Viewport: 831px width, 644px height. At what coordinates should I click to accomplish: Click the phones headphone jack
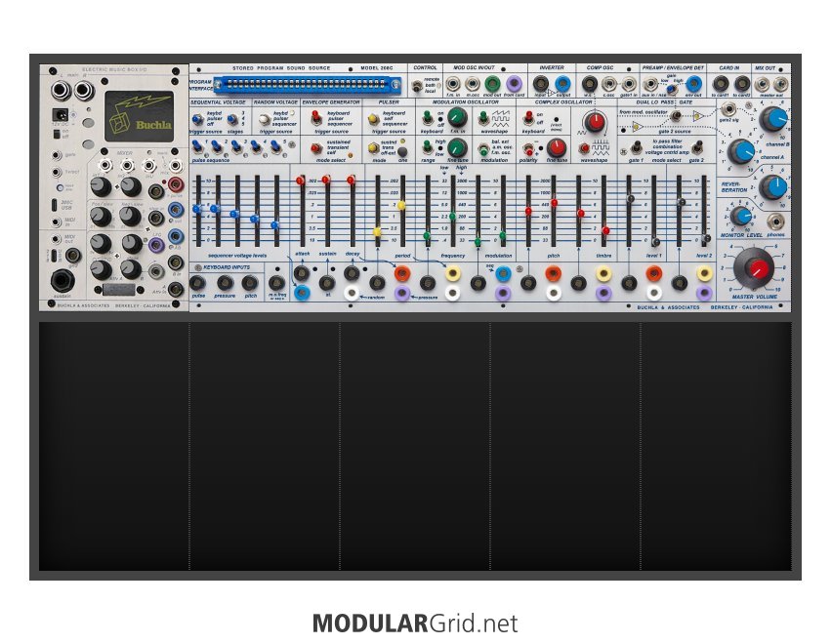(x=774, y=221)
